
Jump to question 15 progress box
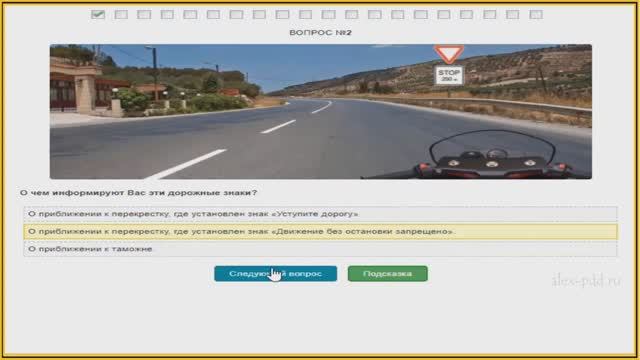click(x=420, y=15)
